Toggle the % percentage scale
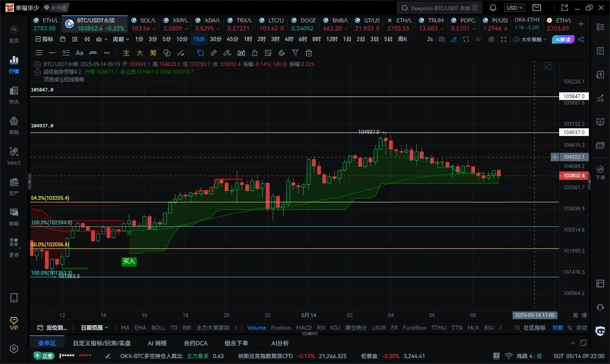 [570, 328]
